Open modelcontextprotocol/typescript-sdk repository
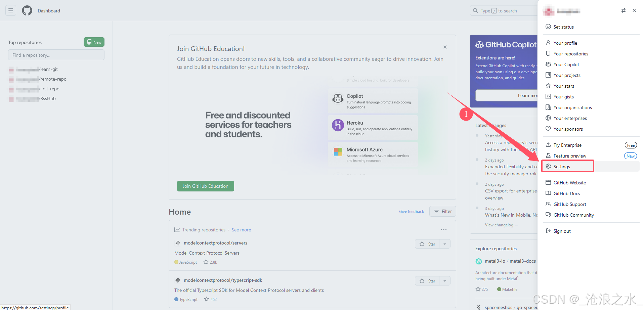The height and width of the screenshot is (310, 644). click(x=223, y=280)
